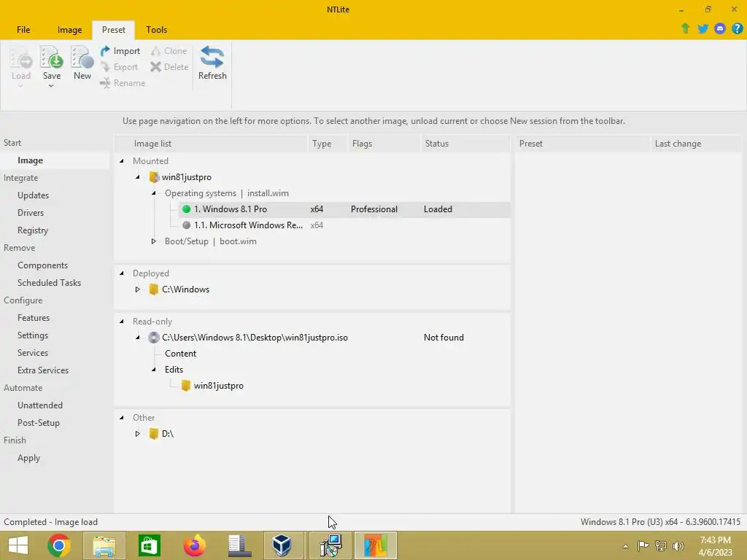This screenshot has height=560, width=747.
Task: Click the Image list column header
Action: tap(212, 144)
